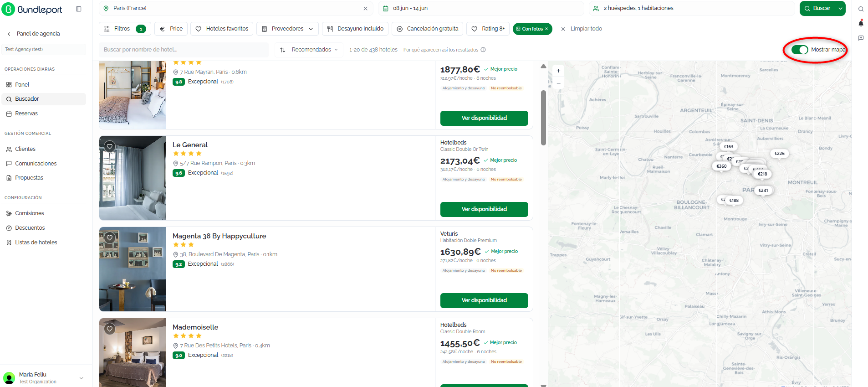Select the €226 map price marker
The image size is (868, 387).
pyautogui.click(x=780, y=154)
